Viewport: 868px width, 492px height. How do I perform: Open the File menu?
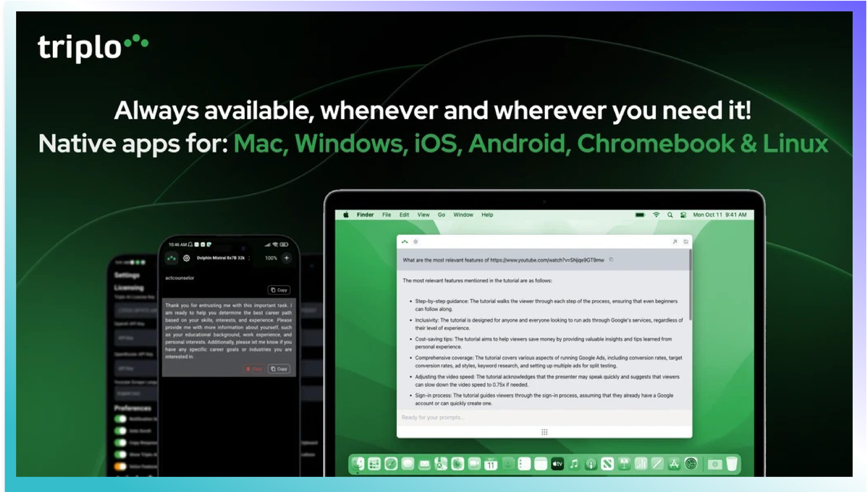[x=386, y=215]
